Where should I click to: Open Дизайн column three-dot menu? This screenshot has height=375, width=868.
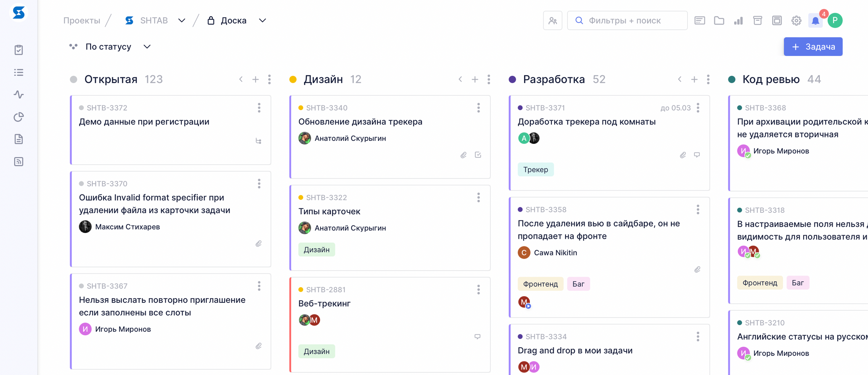click(489, 79)
